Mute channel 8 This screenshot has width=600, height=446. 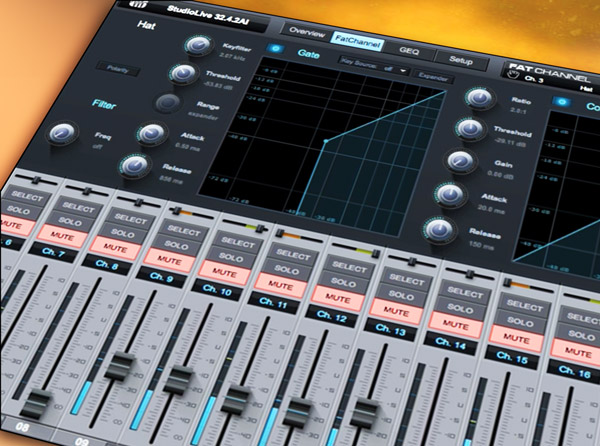116,248
